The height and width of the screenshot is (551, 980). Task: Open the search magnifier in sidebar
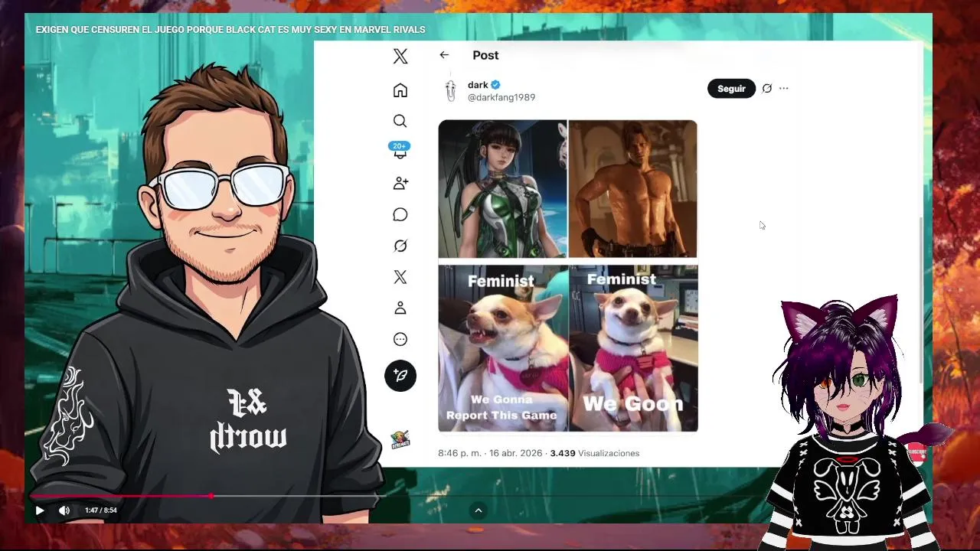pos(400,121)
